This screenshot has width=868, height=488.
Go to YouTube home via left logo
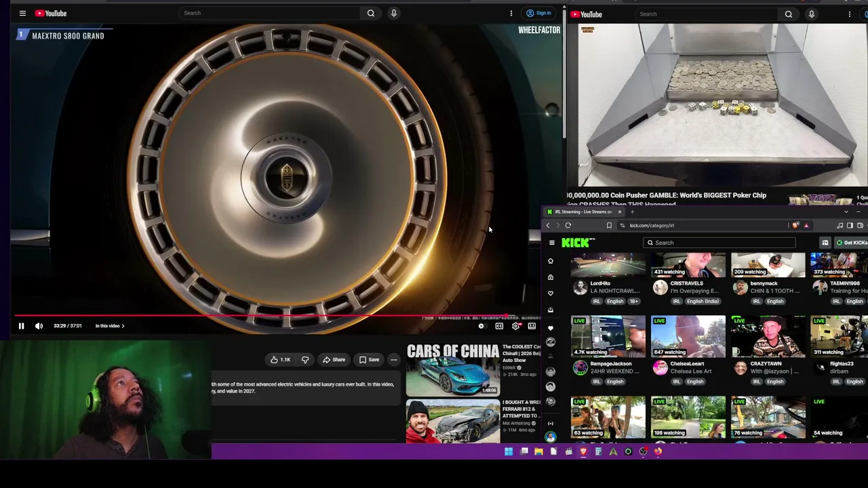[x=51, y=13]
